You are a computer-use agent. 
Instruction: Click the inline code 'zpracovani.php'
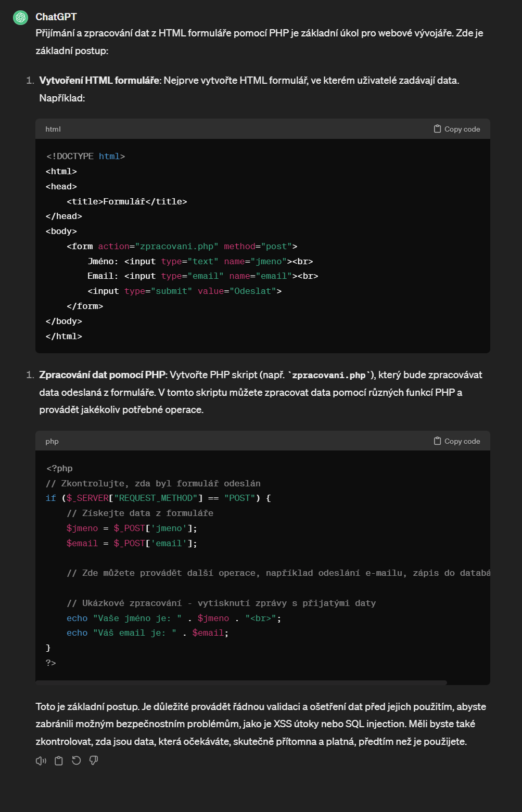tap(329, 375)
